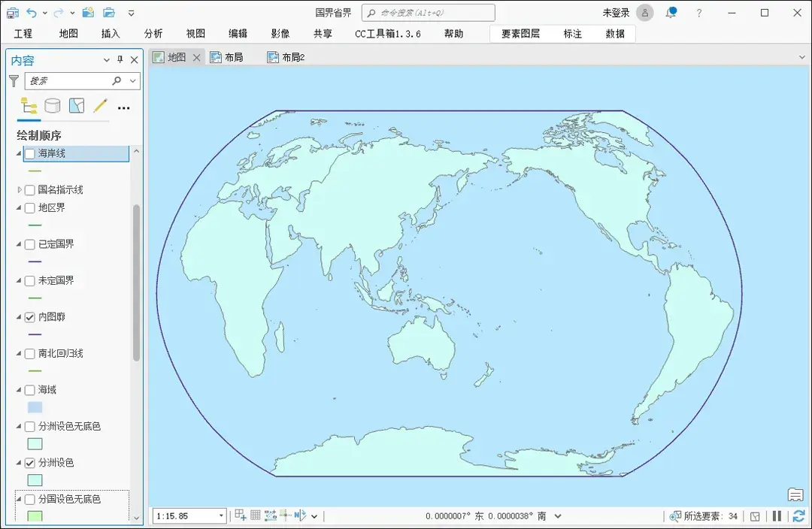Open the coordinates dropdown in the status bar
The image size is (812, 529).
556,516
